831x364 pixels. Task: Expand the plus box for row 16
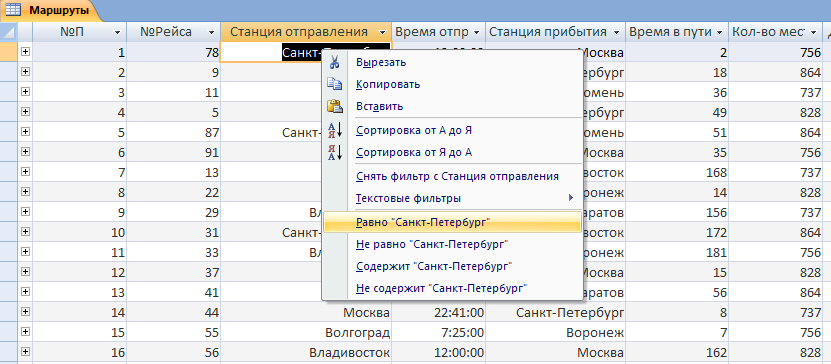pos(25,351)
